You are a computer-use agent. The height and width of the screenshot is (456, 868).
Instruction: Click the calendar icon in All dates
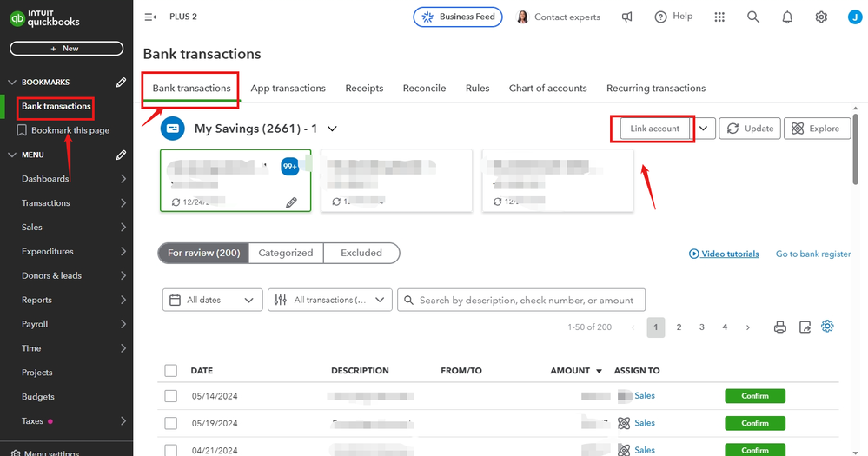point(175,300)
